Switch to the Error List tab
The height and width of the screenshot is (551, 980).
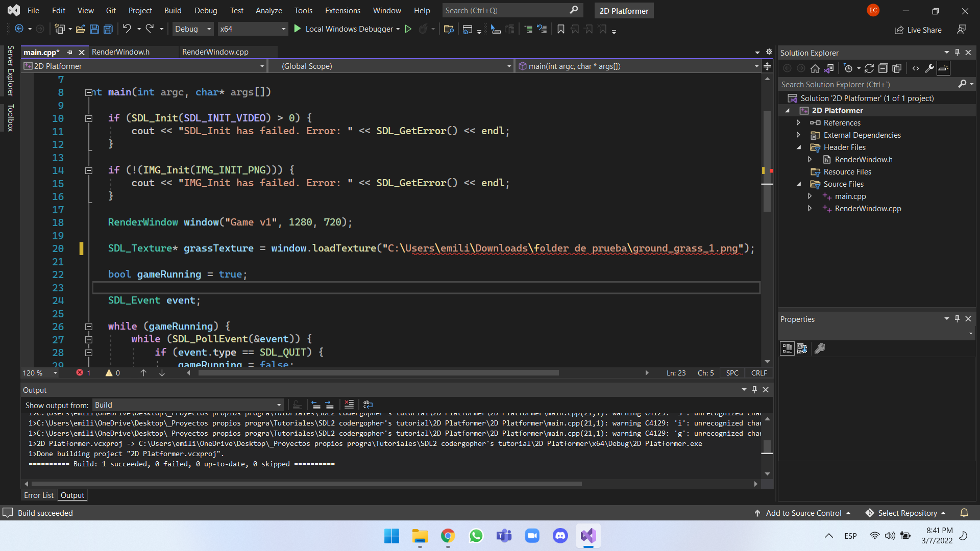(38, 495)
